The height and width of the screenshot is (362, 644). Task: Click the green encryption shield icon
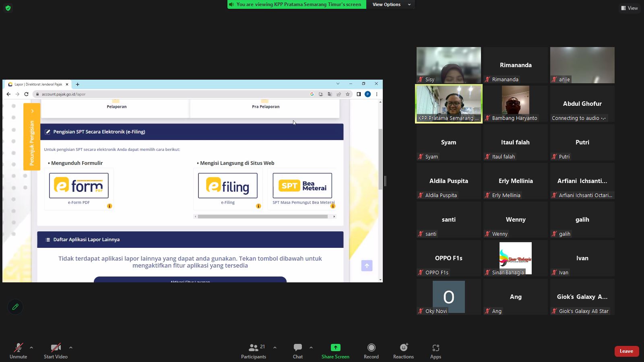(8, 8)
